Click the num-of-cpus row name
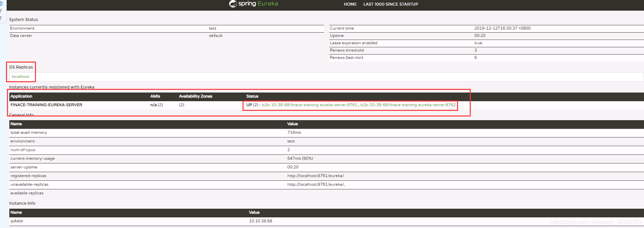The width and height of the screenshot is (644, 228). click(23, 150)
